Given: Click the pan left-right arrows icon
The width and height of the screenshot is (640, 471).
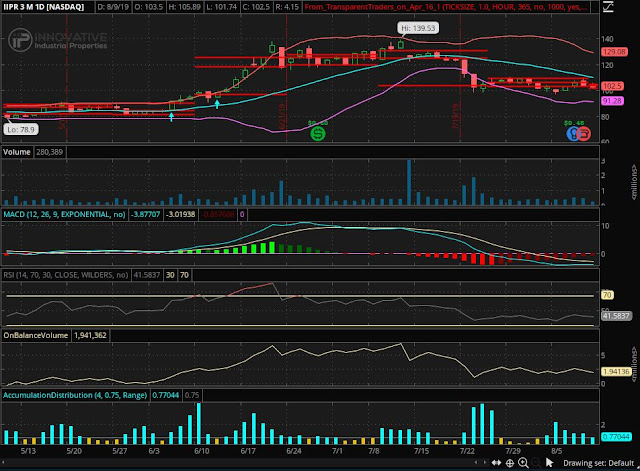Looking at the screenshot, I should 496,463.
